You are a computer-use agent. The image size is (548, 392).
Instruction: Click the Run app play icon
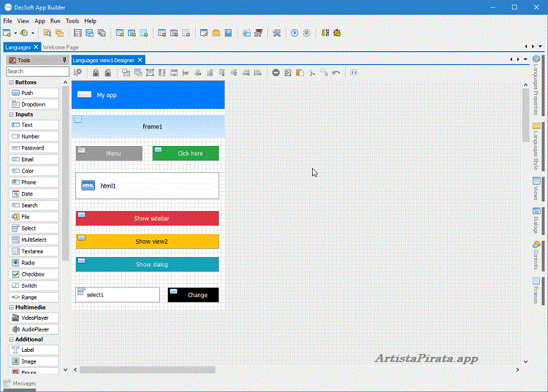[x=294, y=33]
